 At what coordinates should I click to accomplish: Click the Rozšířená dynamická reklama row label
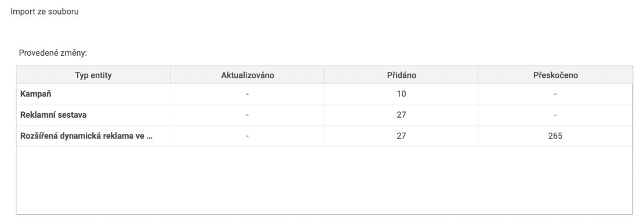[x=86, y=136]
